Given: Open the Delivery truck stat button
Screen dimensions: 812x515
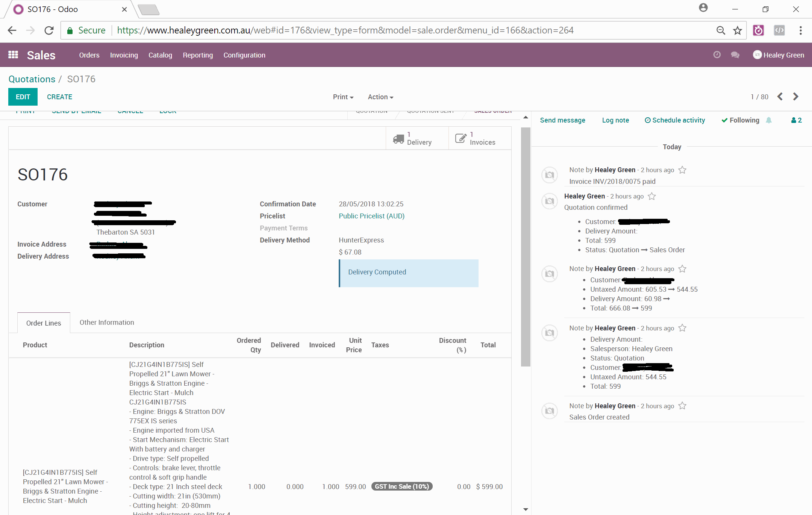Looking at the screenshot, I should coord(417,138).
